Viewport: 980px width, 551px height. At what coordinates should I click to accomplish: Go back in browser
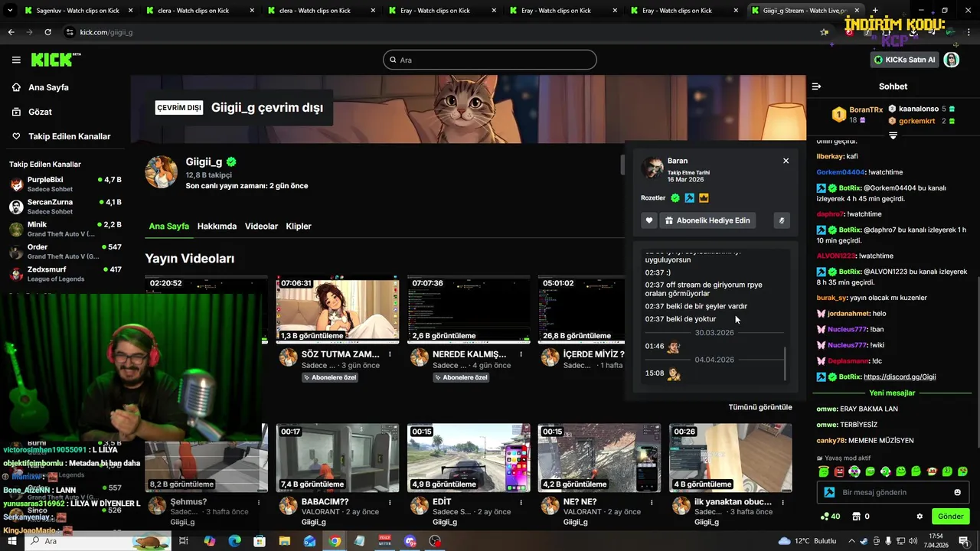11,32
